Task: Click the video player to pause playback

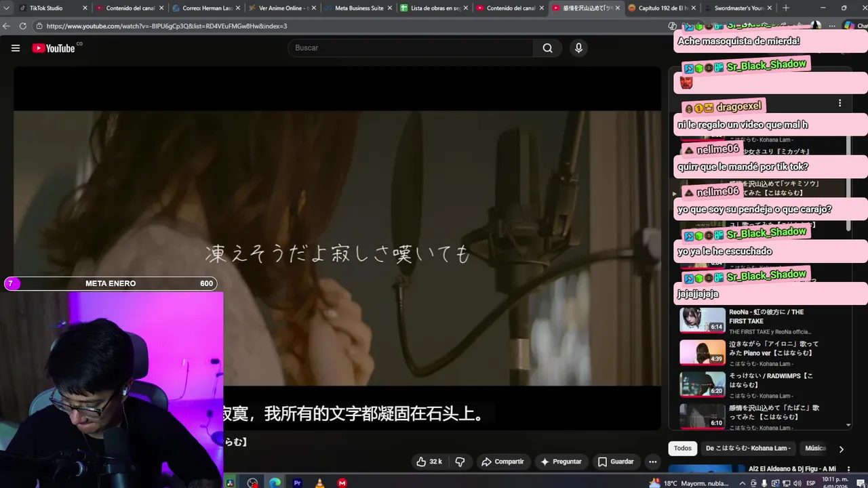Action: 337,248
